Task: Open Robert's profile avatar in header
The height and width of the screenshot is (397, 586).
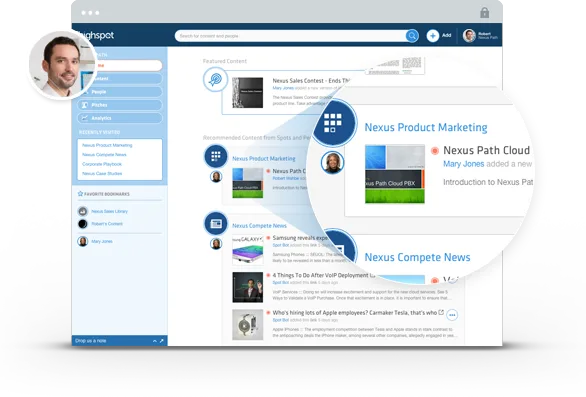Action: click(x=469, y=36)
